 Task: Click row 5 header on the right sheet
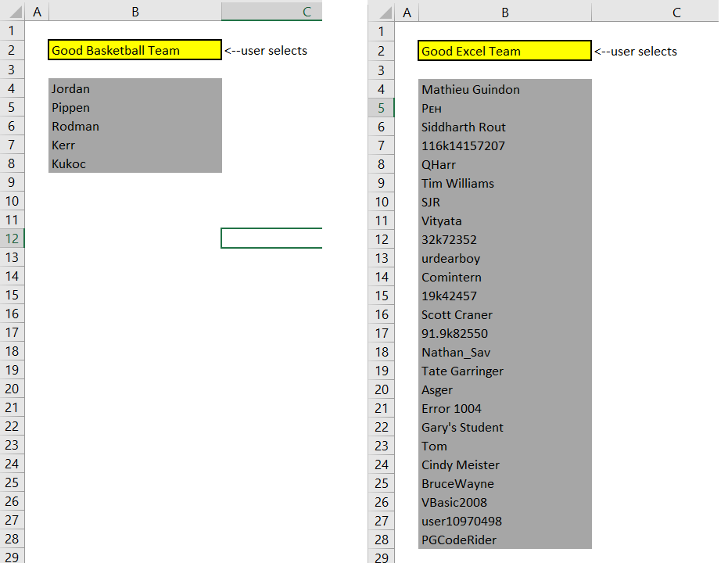[x=382, y=106]
